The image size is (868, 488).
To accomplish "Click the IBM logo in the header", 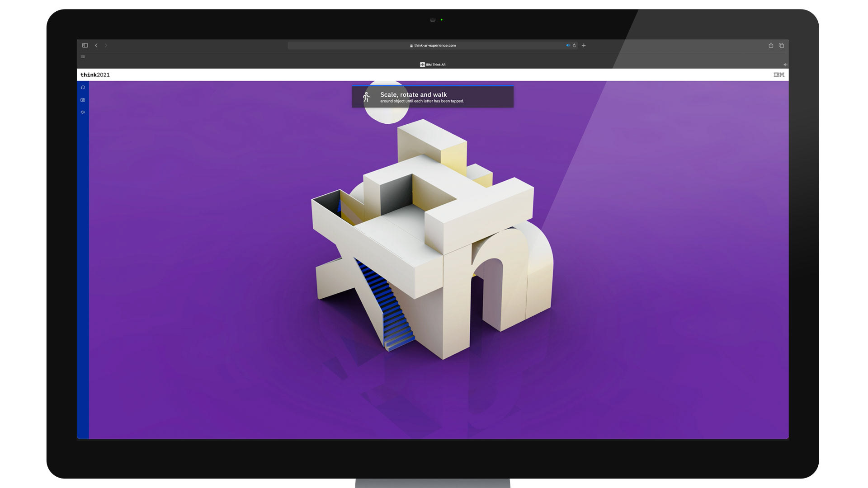I will click(x=778, y=75).
